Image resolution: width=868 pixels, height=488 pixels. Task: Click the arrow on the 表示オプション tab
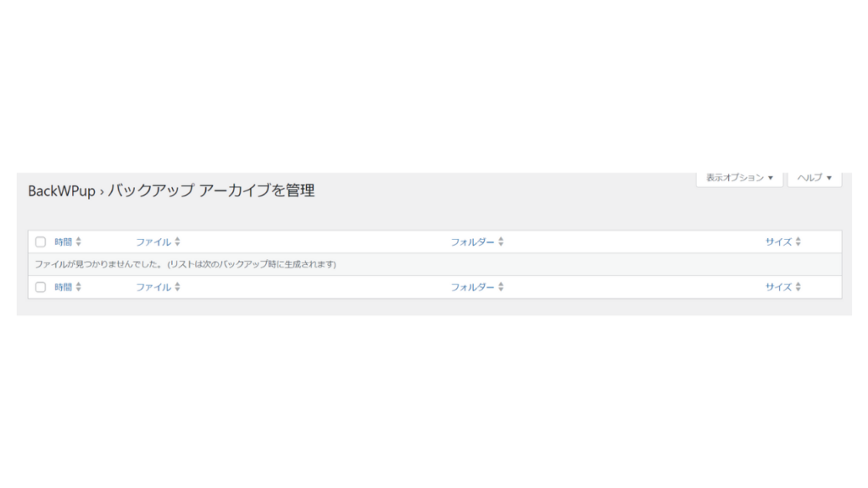click(x=771, y=178)
